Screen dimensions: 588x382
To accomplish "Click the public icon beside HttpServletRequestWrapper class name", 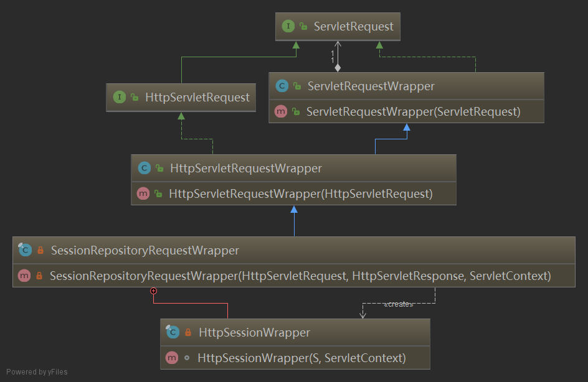I will (159, 168).
